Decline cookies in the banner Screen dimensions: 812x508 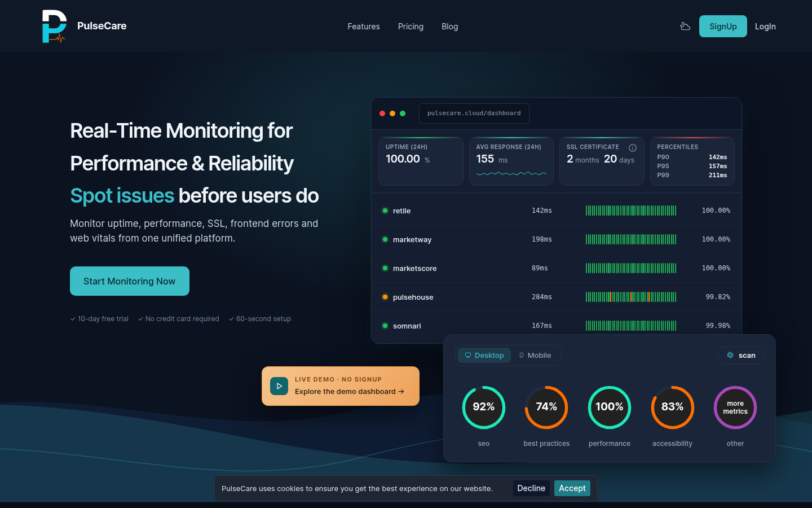point(531,488)
